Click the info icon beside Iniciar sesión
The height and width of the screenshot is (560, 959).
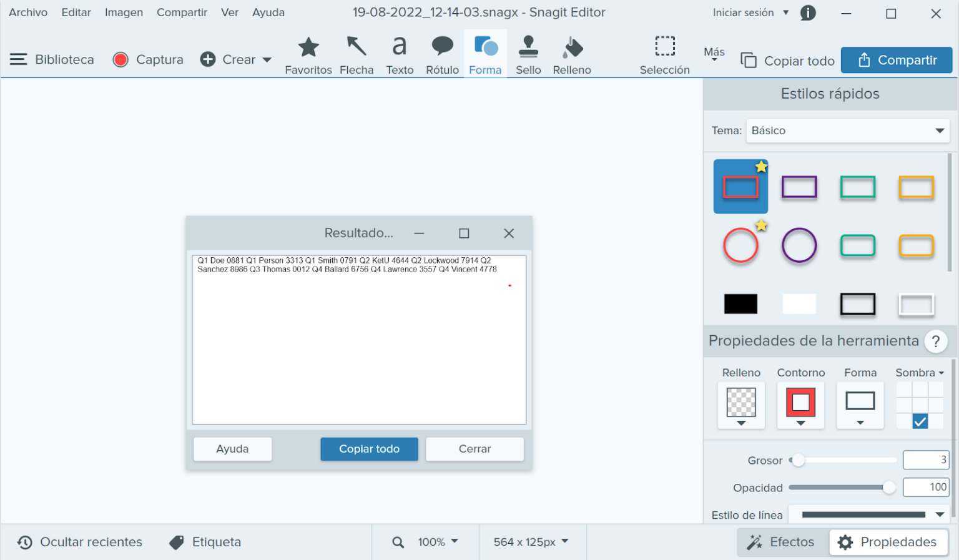[x=808, y=12]
